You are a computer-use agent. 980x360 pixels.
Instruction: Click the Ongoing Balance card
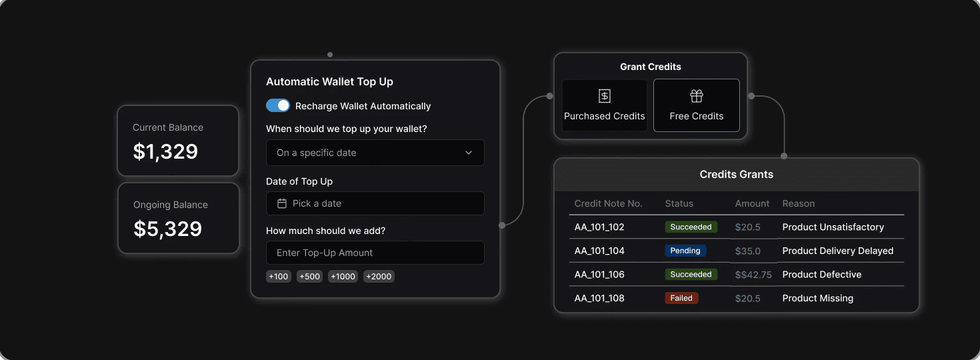tap(178, 218)
